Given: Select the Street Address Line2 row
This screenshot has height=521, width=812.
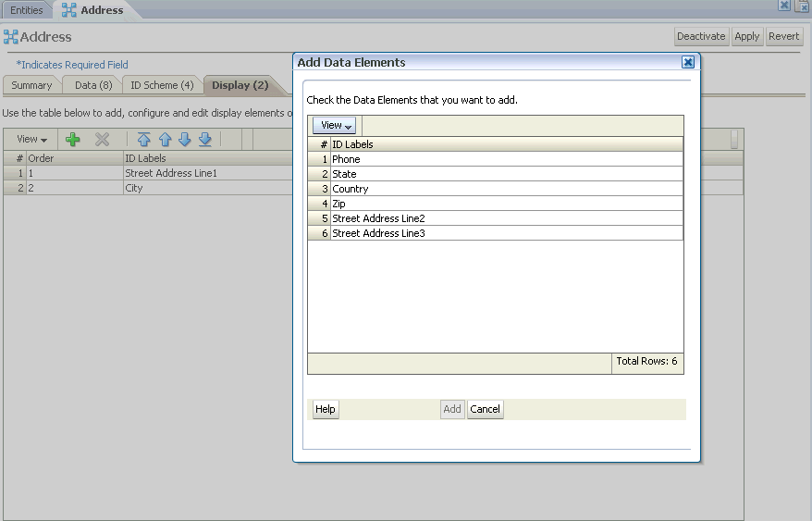Looking at the screenshot, I should pyautogui.click(x=378, y=218).
